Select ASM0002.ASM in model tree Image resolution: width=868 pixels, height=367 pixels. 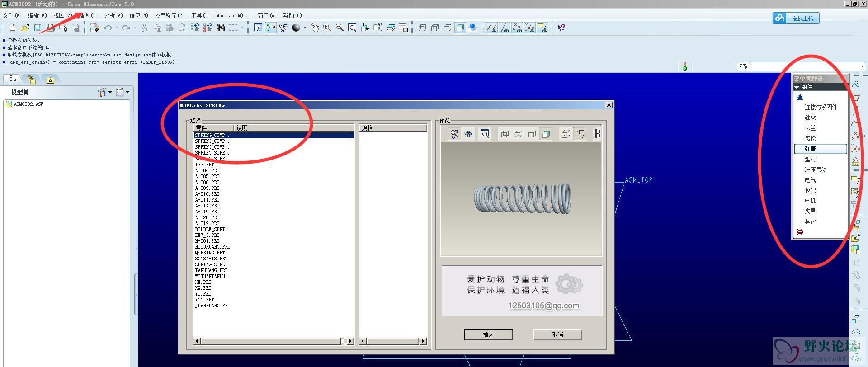pos(25,104)
